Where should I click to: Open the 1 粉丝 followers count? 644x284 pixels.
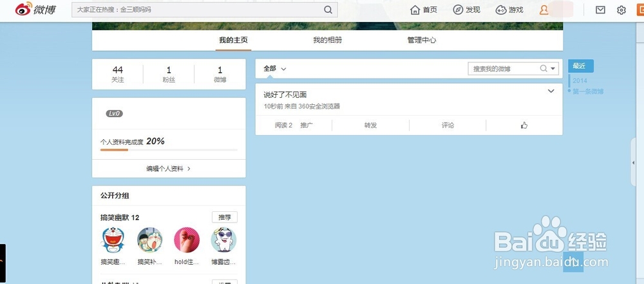(169, 74)
